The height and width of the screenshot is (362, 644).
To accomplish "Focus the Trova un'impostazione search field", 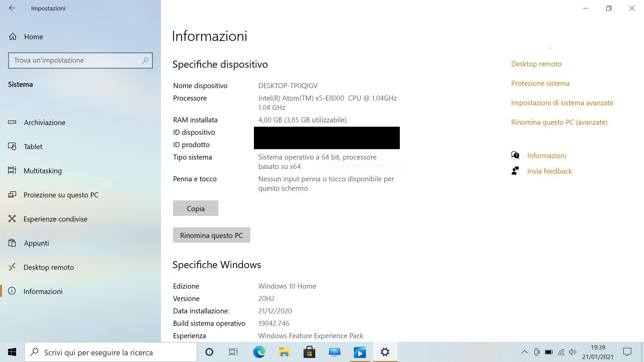I will tap(80, 60).
